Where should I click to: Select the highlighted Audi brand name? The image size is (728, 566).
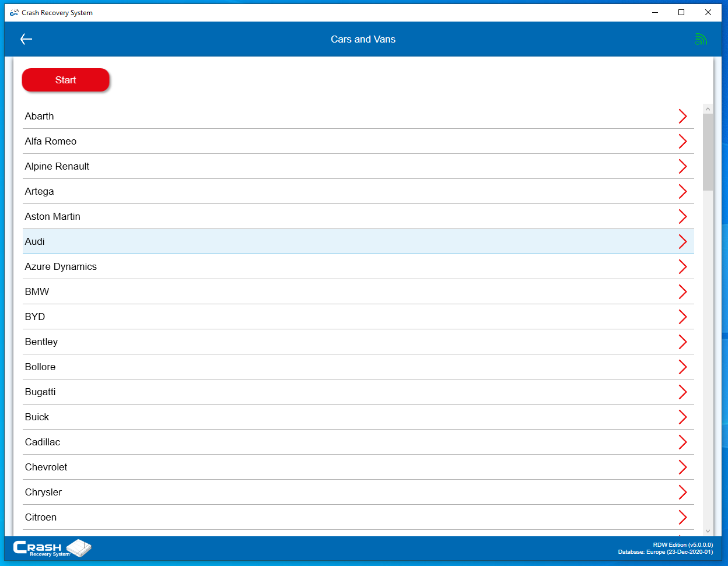click(x=35, y=241)
